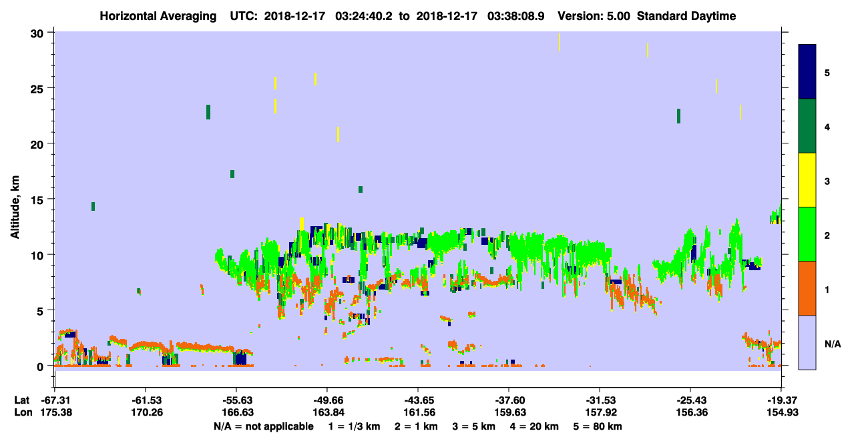Click the longitude value 163.84

[327, 412]
